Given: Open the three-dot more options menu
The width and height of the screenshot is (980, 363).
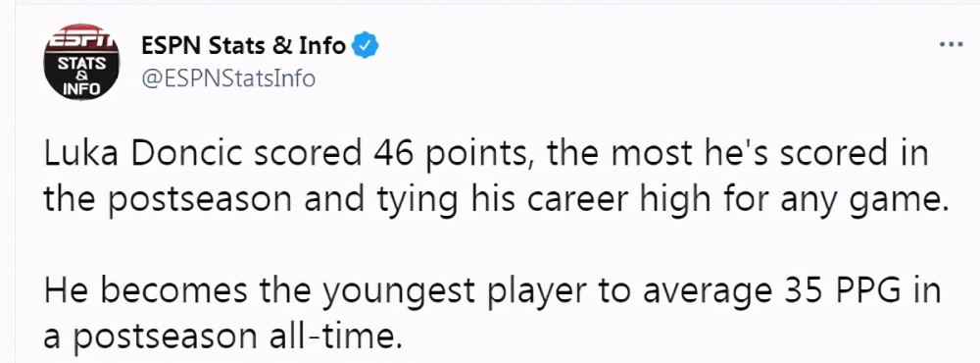Looking at the screenshot, I should [x=952, y=46].
